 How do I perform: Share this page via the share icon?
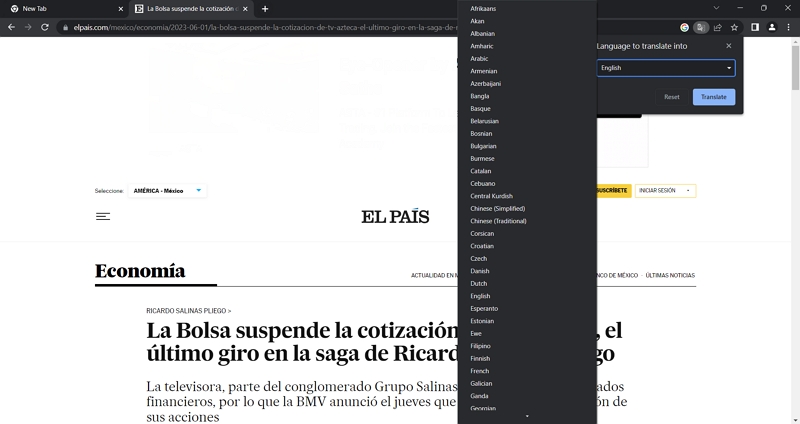pyautogui.click(x=718, y=28)
